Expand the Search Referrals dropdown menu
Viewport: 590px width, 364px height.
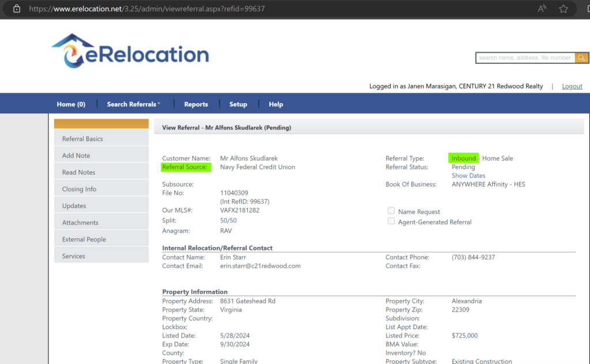click(x=134, y=104)
